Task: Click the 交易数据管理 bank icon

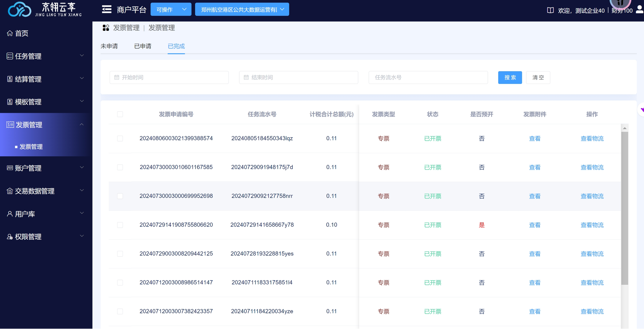Action: coord(10,191)
